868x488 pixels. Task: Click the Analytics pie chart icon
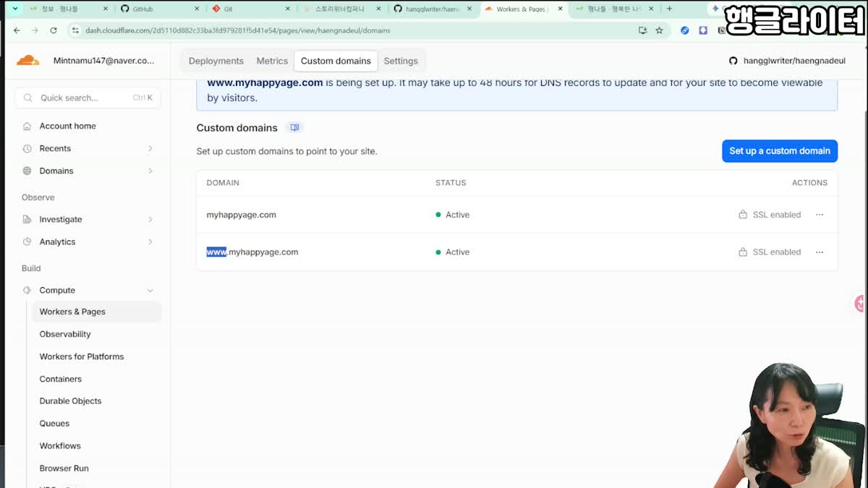27,241
